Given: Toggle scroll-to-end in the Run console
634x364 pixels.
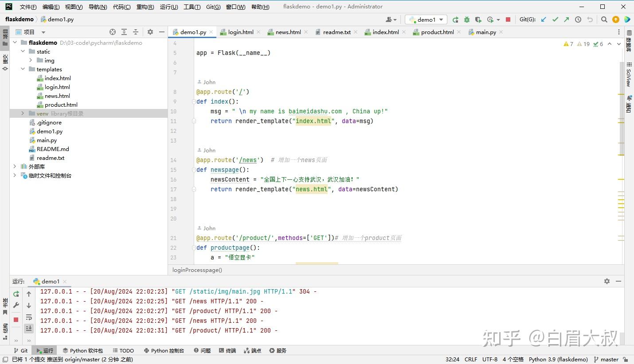Looking at the screenshot, I should click(x=29, y=328).
